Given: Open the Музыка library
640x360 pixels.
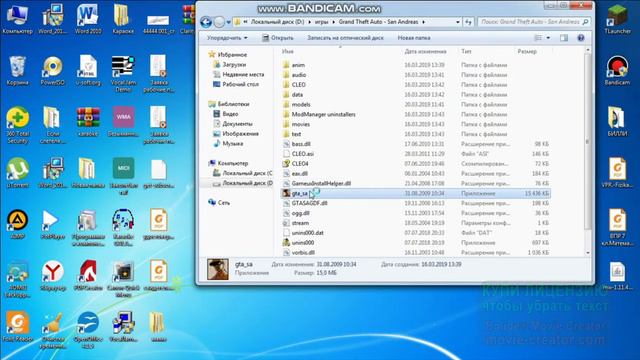Looking at the screenshot, I should coord(233,144).
